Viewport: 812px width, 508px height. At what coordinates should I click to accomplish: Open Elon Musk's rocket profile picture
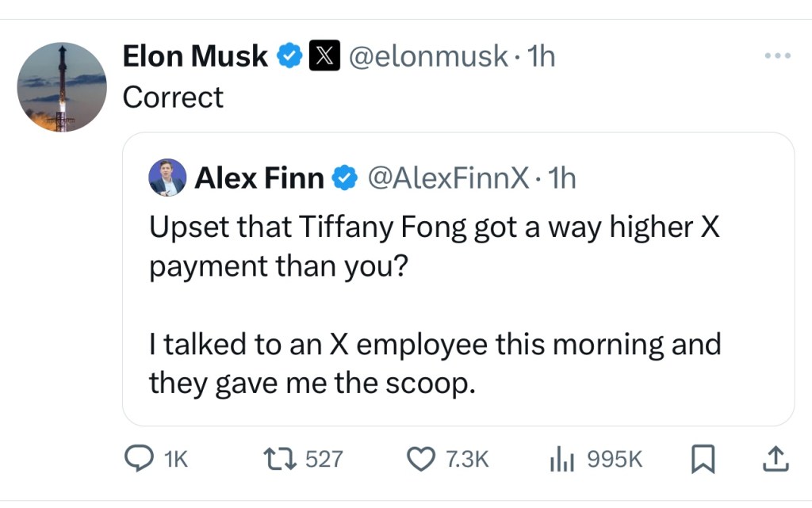pyautogui.click(x=62, y=87)
